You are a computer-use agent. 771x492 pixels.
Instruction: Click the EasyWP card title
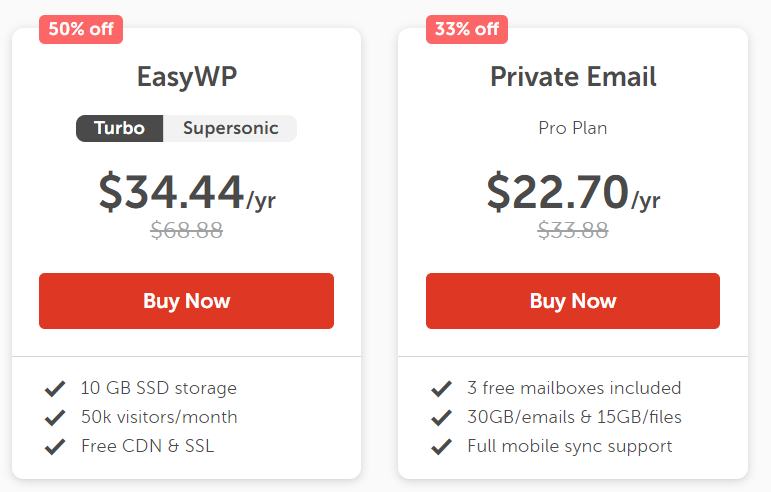pyautogui.click(x=187, y=77)
